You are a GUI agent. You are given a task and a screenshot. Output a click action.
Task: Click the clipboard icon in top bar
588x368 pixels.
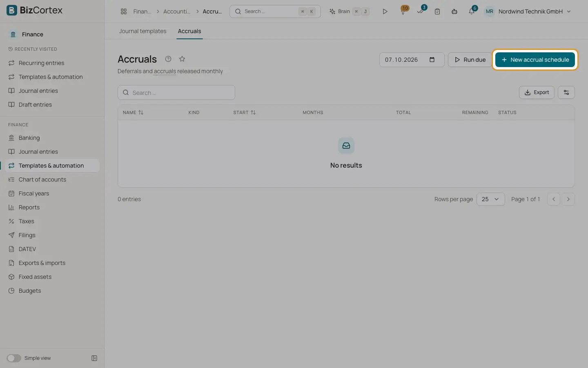437,11
